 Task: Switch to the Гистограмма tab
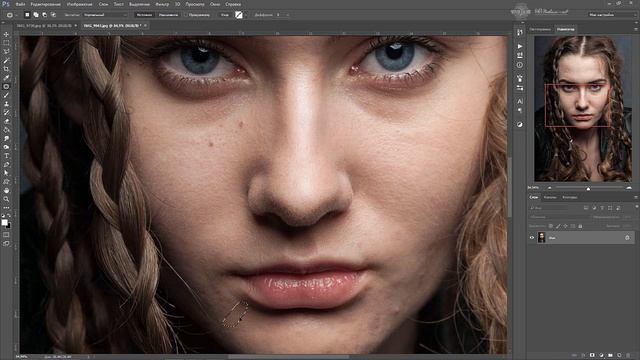pyautogui.click(x=540, y=29)
